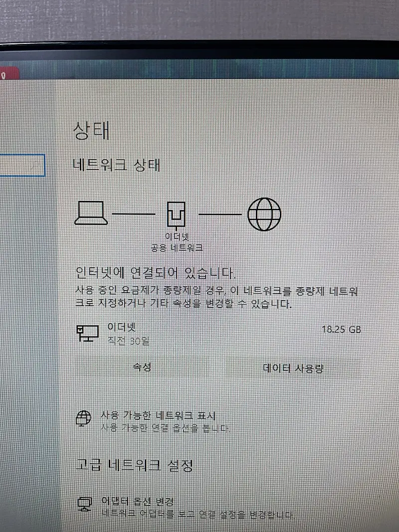The height and width of the screenshot is (532, 399).
Task: Click the 18.25 GB data usage value
Action: 341,330
